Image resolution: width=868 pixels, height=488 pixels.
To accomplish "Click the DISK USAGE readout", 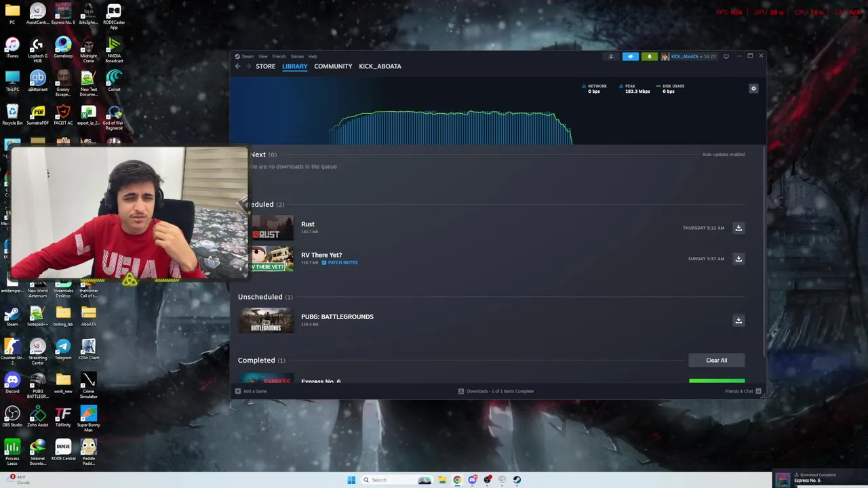I will (670, 89).
